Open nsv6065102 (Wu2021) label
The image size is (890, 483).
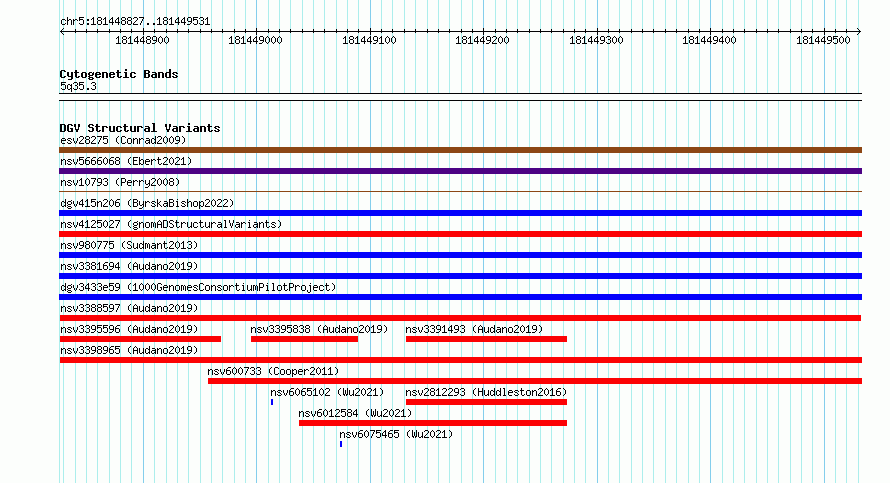[327, 392]
